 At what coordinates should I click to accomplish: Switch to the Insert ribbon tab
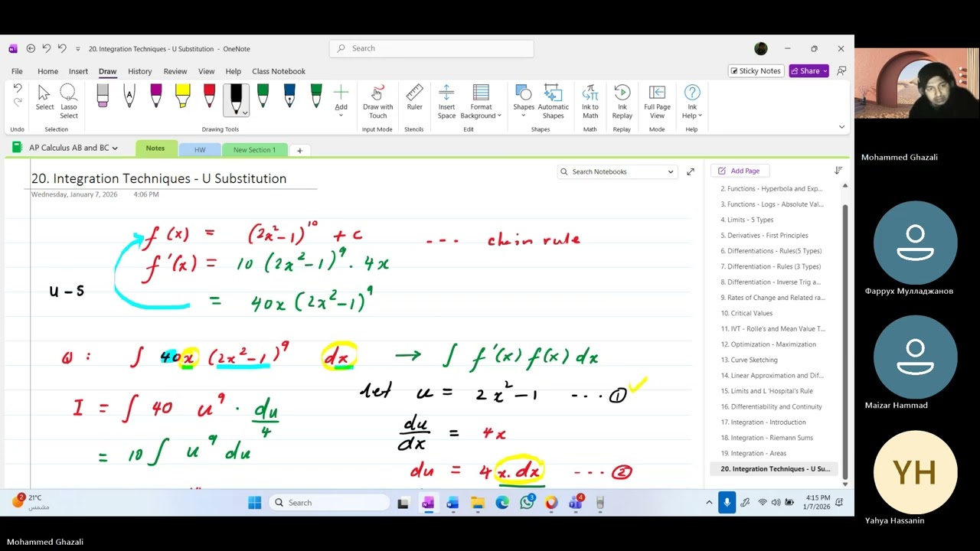(78, 71)
